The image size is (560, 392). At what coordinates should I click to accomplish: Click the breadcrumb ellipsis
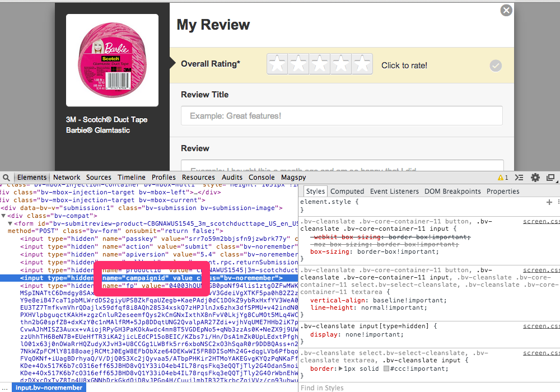point(4,388)
